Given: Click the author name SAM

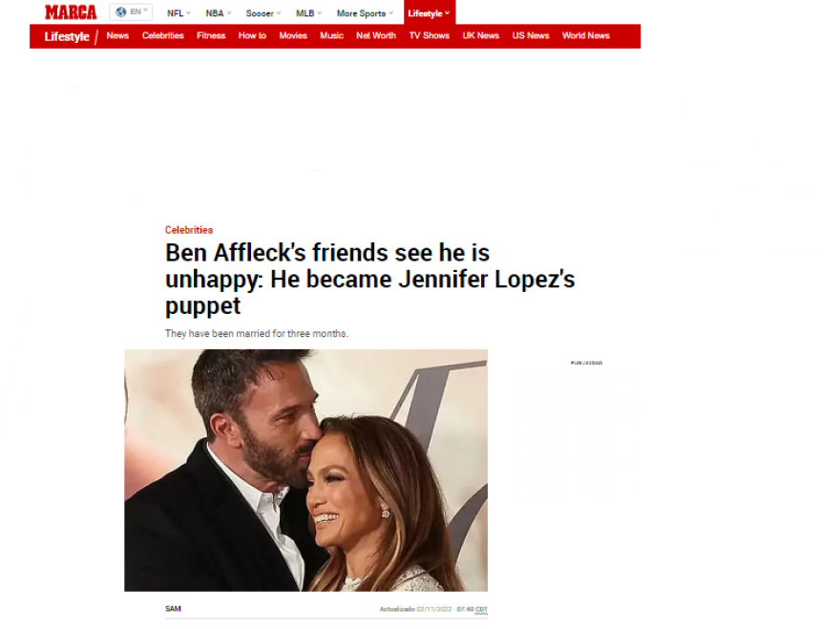Looking at the screenshot, I should 173,609.
